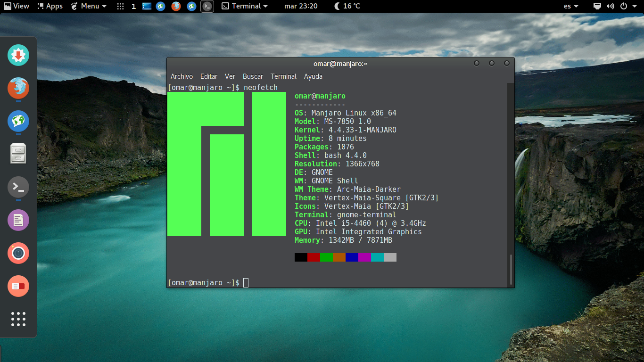
Task: Show all applications grid in dock
Action: point(18,319)
